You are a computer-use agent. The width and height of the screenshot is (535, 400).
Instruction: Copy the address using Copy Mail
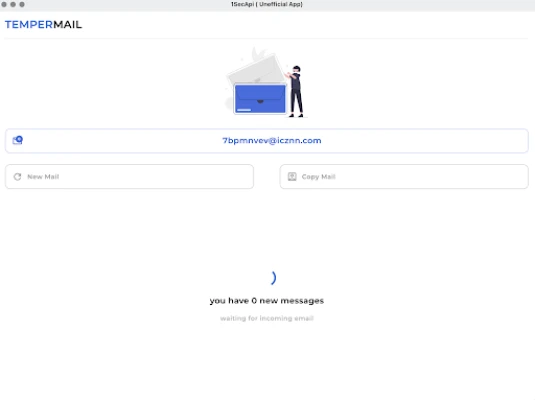(404, 176)
